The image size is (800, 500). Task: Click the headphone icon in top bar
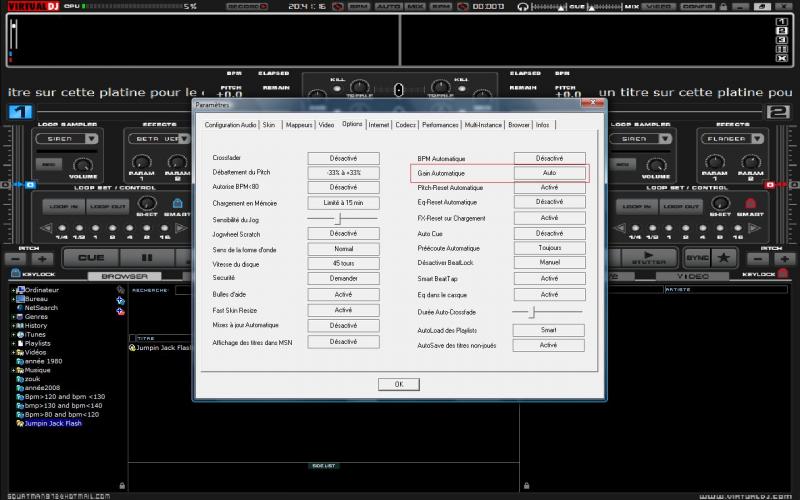click(522, 7)
